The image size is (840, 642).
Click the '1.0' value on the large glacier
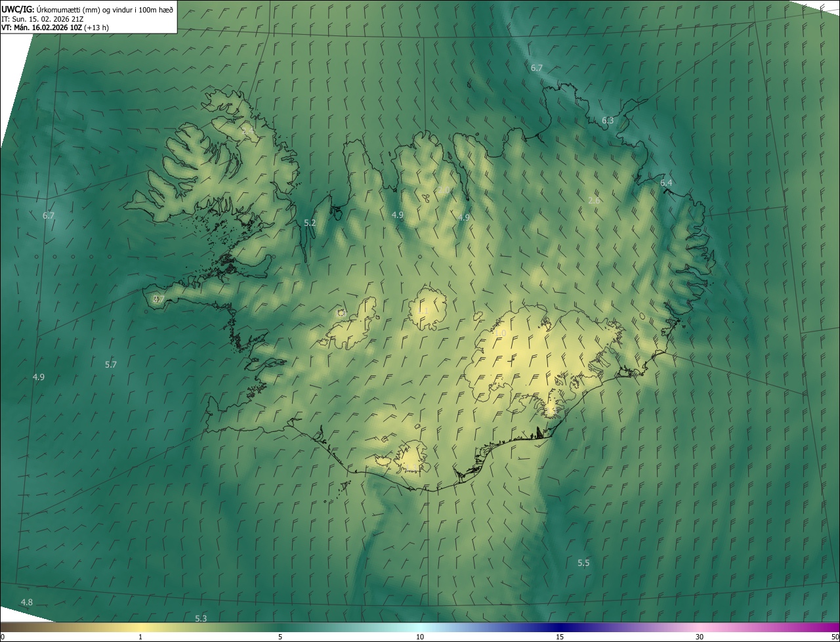(x=500, y=333)
